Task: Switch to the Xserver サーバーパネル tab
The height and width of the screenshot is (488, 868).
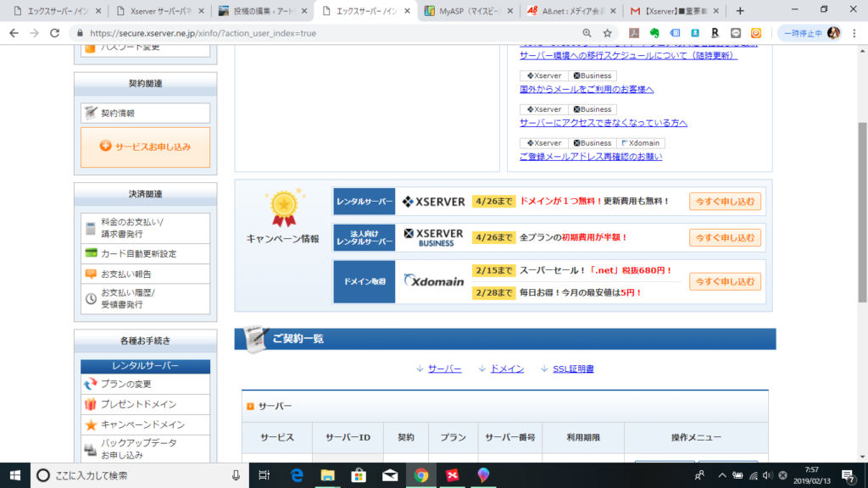Action: click(160, 11)
